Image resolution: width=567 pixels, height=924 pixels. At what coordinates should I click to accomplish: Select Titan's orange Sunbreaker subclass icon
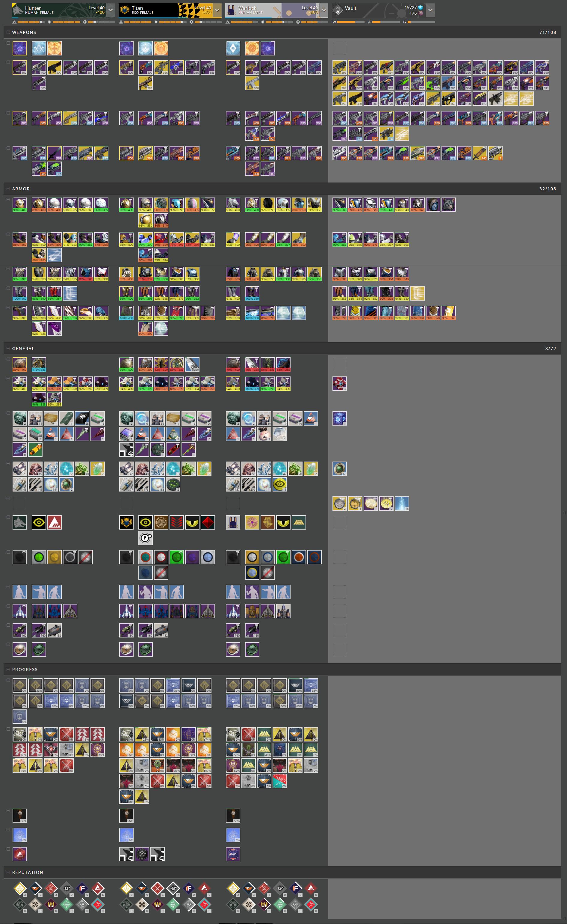tap(161, 48)
